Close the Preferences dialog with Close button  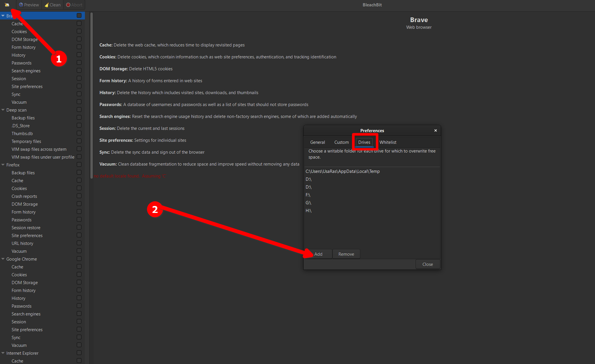coord(427,264)
